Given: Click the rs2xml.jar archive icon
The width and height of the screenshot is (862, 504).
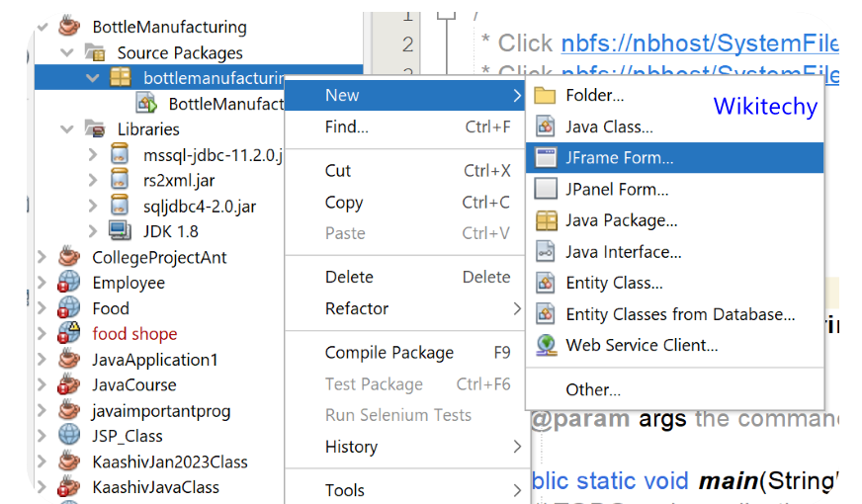Looking at the screenshot, I should [x=120, y=180].
